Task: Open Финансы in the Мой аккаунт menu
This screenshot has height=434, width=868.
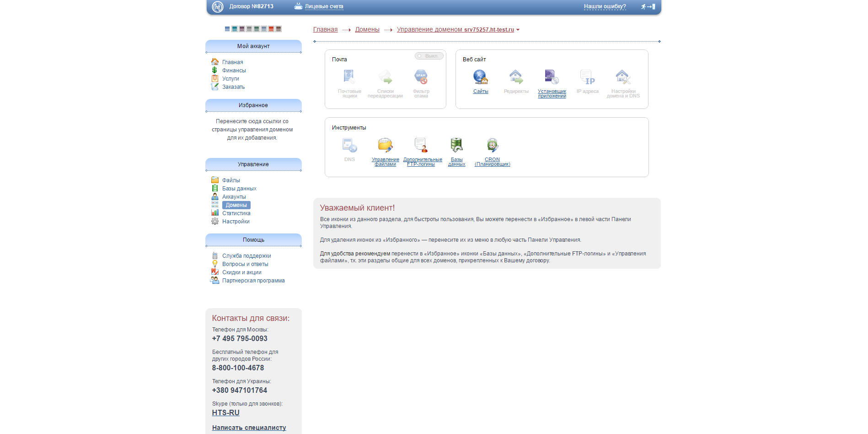Action: (x=234, y=71)
